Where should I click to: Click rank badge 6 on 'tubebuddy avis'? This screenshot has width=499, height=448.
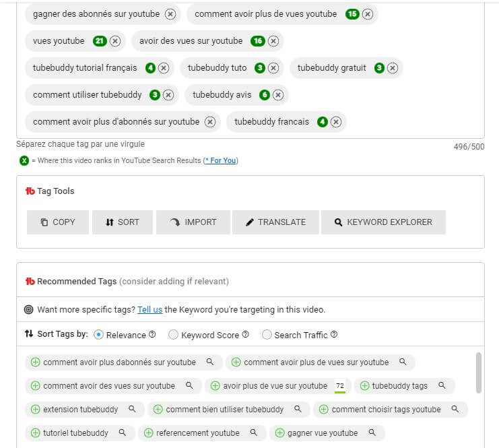[265, 95]
